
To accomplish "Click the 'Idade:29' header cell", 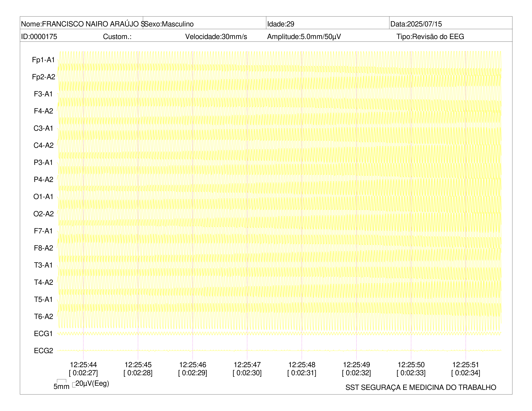I will (x=328, y=23).
